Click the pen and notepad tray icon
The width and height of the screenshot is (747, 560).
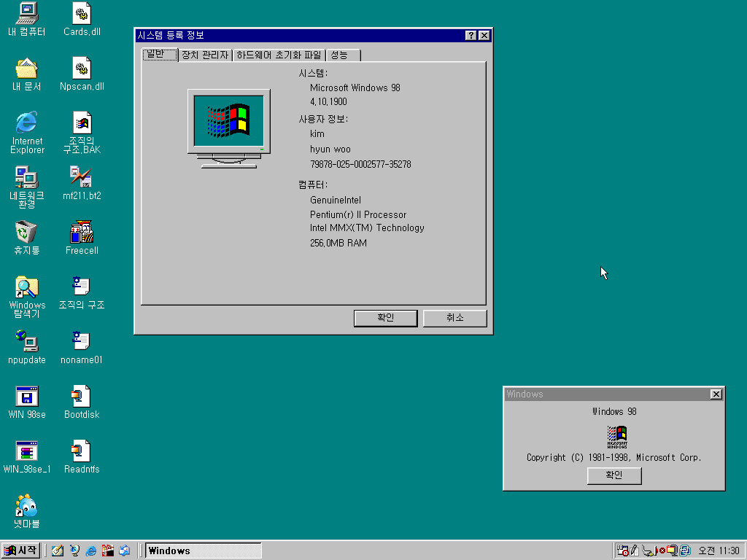tap(634, 551)
